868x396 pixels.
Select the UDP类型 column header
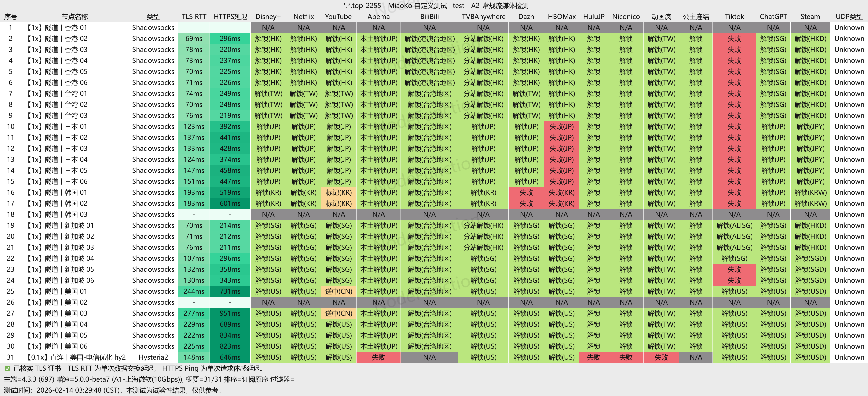tap(849, 16)
